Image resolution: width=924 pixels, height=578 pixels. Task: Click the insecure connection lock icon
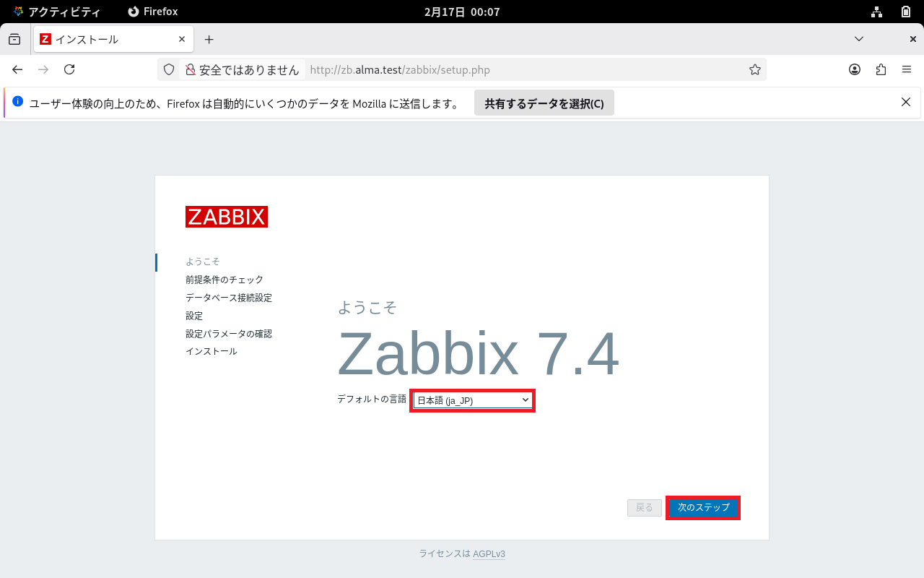(x=191, y=69)
